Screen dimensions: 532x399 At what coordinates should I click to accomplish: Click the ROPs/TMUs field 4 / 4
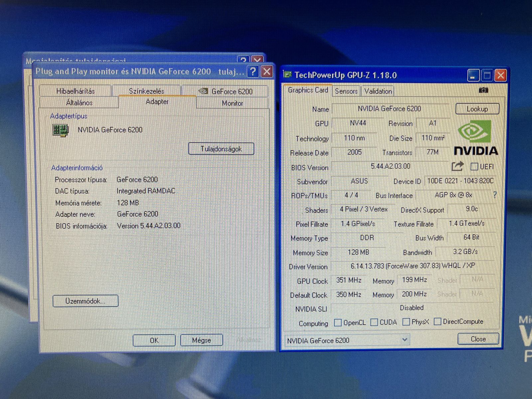point(351,195)
